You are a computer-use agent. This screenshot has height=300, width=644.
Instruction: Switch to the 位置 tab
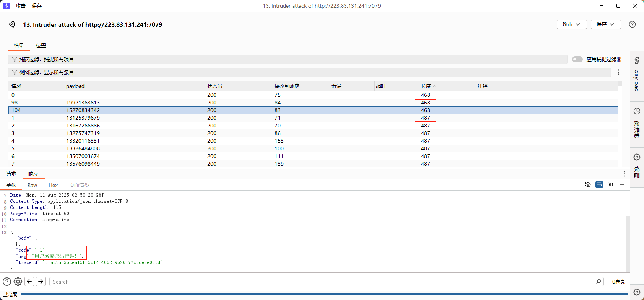point(41,46)
